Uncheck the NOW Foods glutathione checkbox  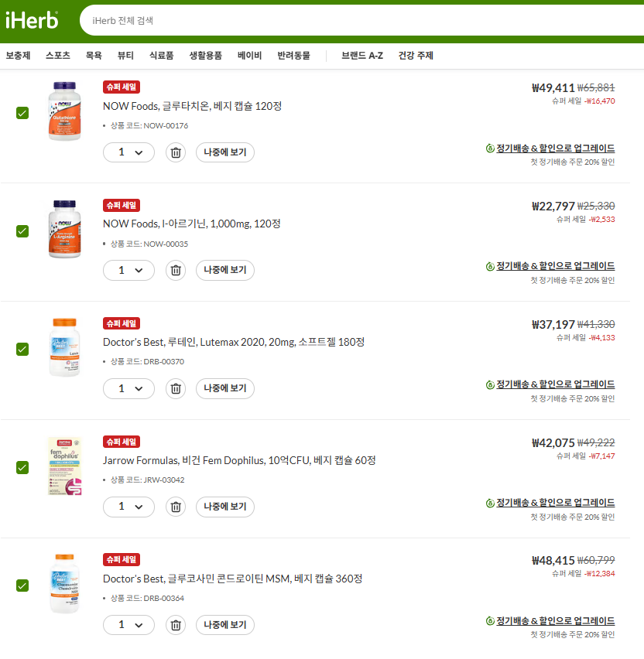[22, 113]
